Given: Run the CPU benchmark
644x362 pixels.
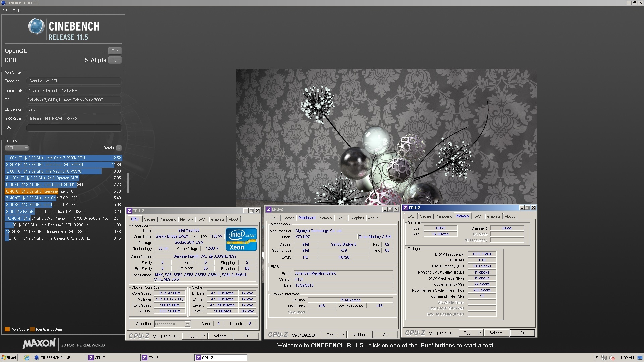Looking at the screenshot, I should click(115, 60).
